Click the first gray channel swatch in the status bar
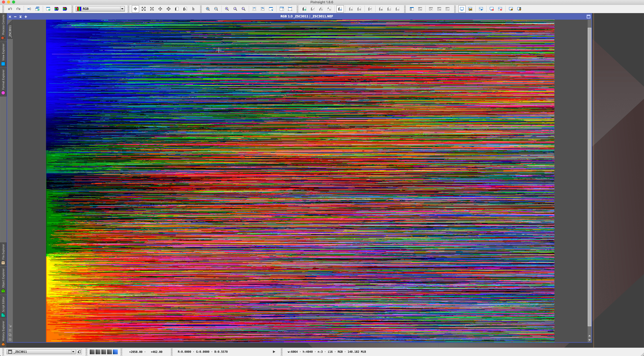644x356 pixels. (92, 352)
